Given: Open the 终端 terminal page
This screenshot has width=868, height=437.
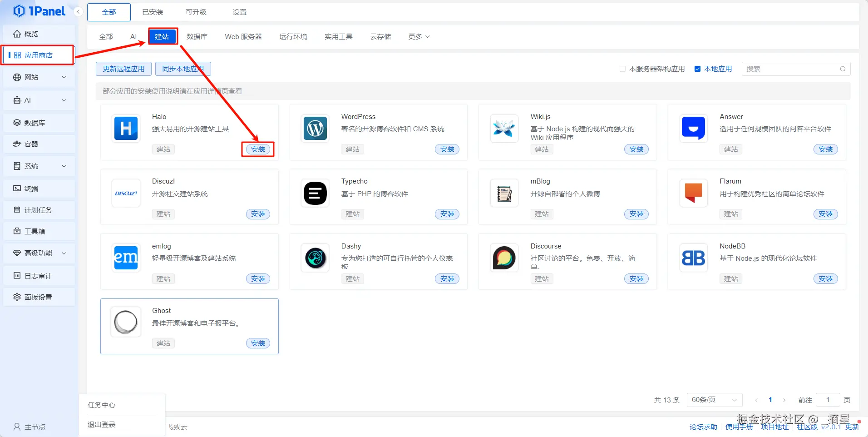Looking at the screenshot, I should tap(39, 189).
